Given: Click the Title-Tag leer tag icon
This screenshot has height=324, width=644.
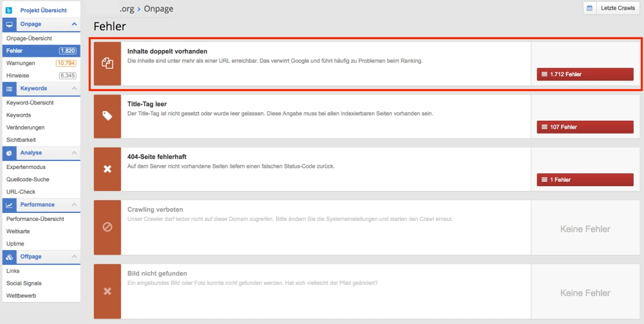Looking at the screenshot, I should pos(107,116).
